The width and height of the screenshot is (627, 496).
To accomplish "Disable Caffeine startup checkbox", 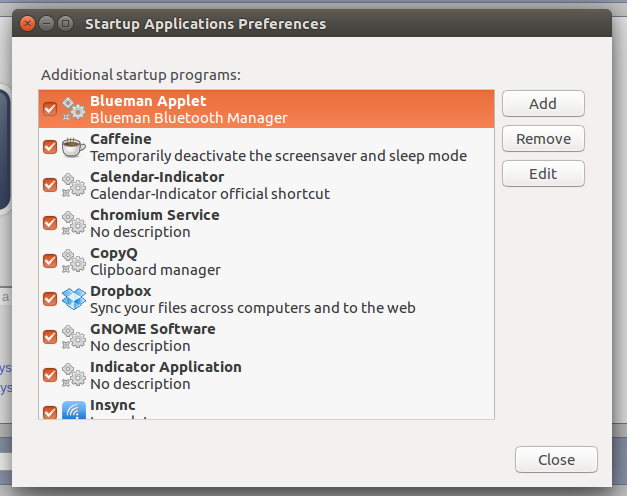I will click(x=50, y=147).
